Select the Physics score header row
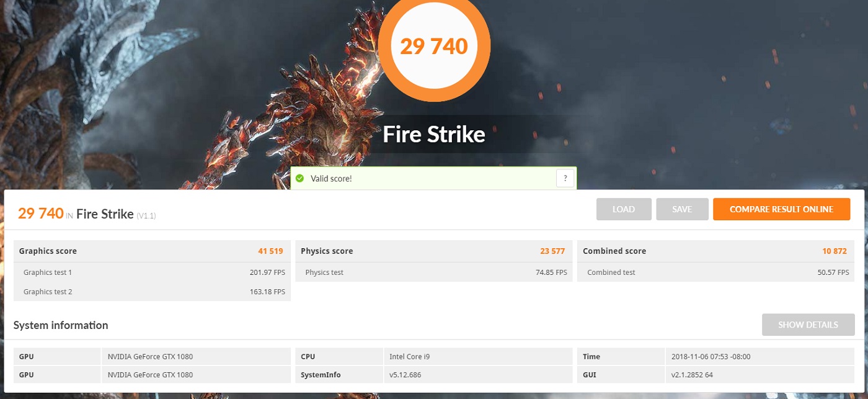The height and width of the screenshot is (399, 868). [434, 251]
